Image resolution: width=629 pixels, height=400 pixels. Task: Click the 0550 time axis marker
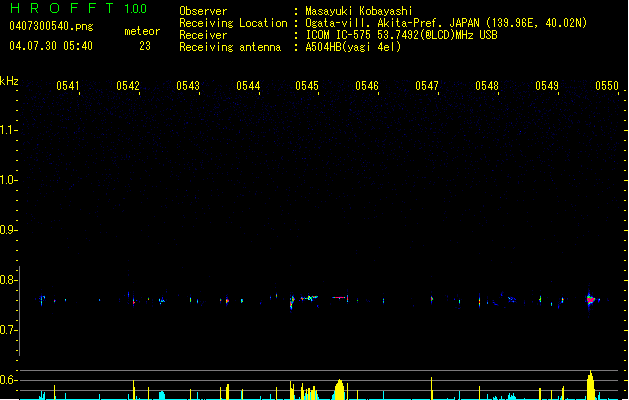(x=607, y=86)
